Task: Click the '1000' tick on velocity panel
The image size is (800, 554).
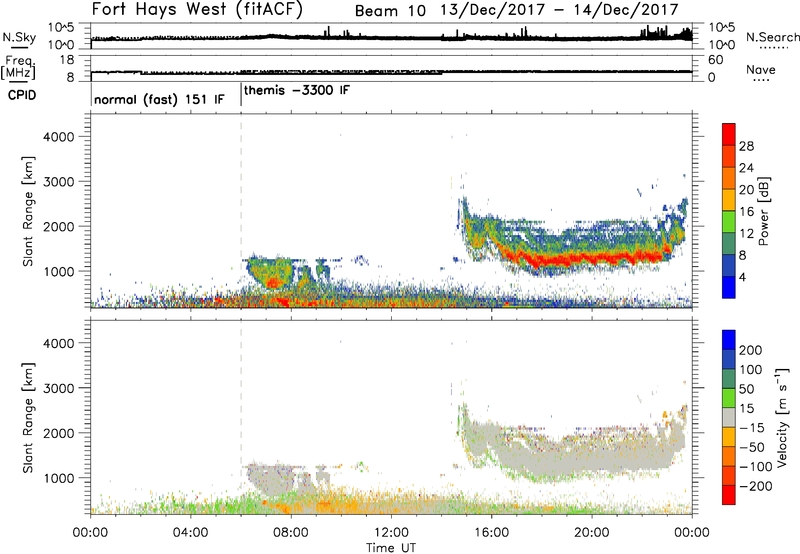Action: [59, 478]
